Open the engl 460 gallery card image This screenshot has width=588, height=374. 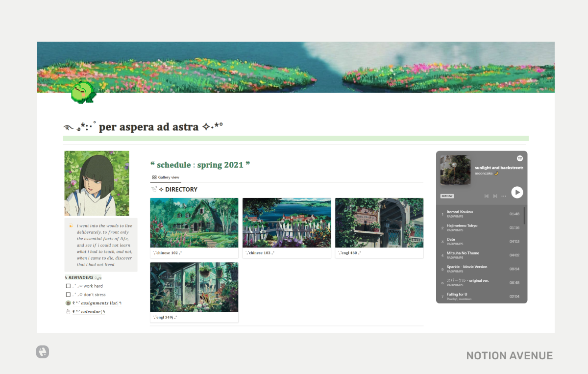coord(379,223)
